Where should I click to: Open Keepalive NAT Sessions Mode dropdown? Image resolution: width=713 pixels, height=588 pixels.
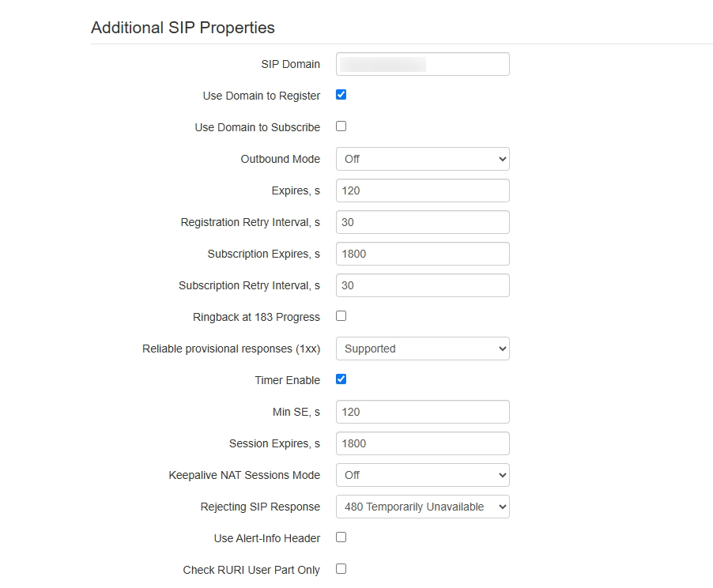pyautogui.click(x=422, y=475)
